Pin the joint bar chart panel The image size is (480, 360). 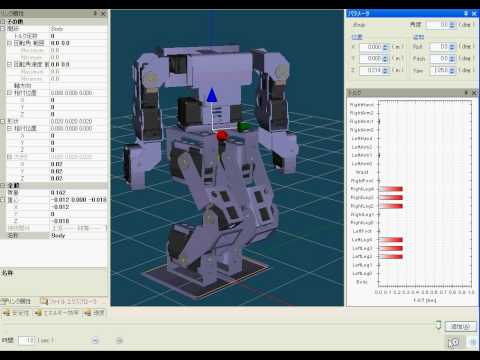point(466,92)
